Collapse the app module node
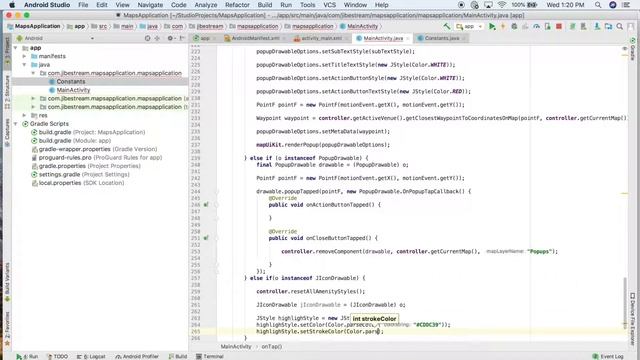 [16, 48]
